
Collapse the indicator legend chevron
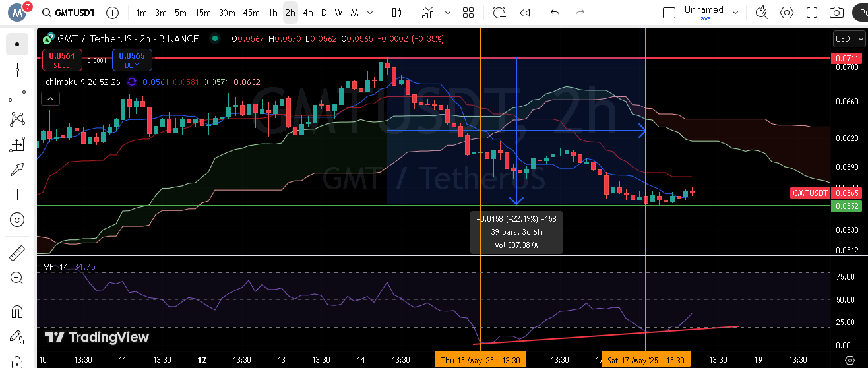(50, 99)
